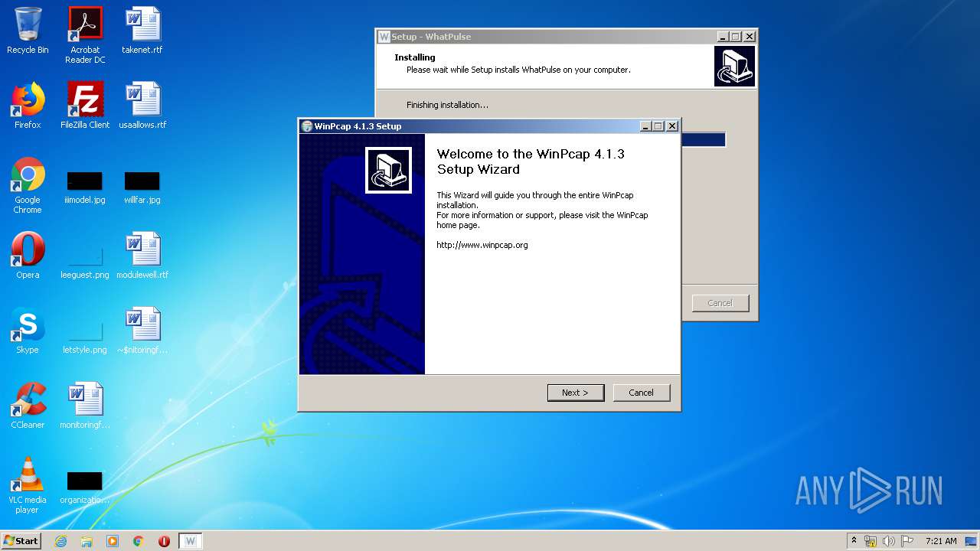This screenshot has width=980, height=551.
Task: Launch CCleaner from desktop
Action: coord(28,406)
